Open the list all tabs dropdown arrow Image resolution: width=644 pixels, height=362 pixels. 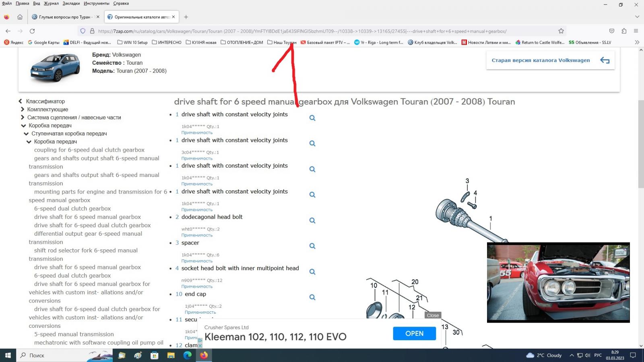637,17
